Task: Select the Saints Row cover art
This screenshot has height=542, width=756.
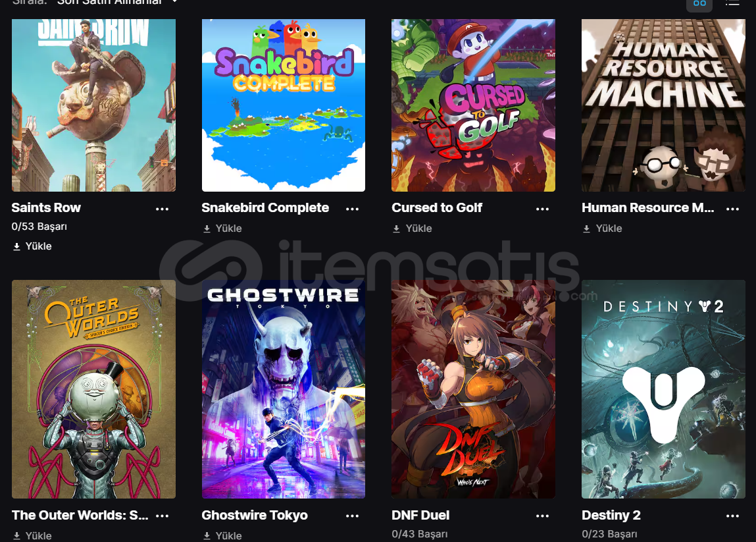Action: pyautogui.click(x=93, y=105)
